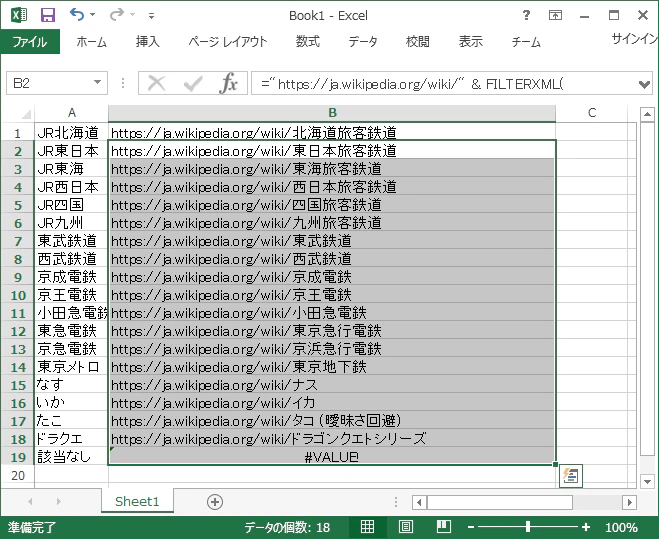This screenshot has width=659, height=539.
Task: Open the データ ribbon tab
Action: click(363, 42)
